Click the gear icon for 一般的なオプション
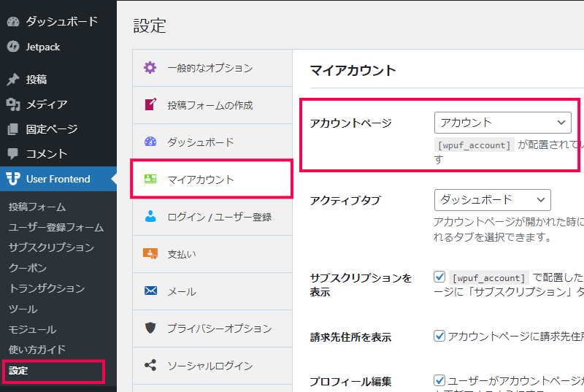This screenshot has height=392, width=584. coord(150,68)
